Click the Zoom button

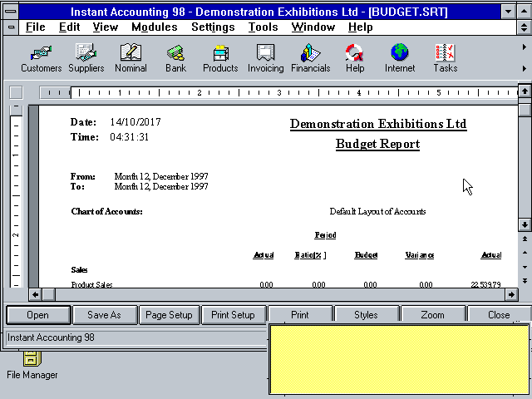point(432,315)
